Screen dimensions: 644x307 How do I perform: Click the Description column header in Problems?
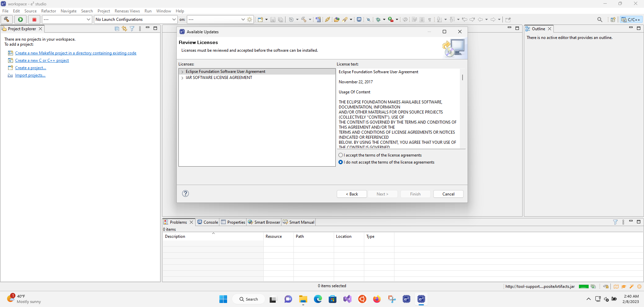click(213, 236)
